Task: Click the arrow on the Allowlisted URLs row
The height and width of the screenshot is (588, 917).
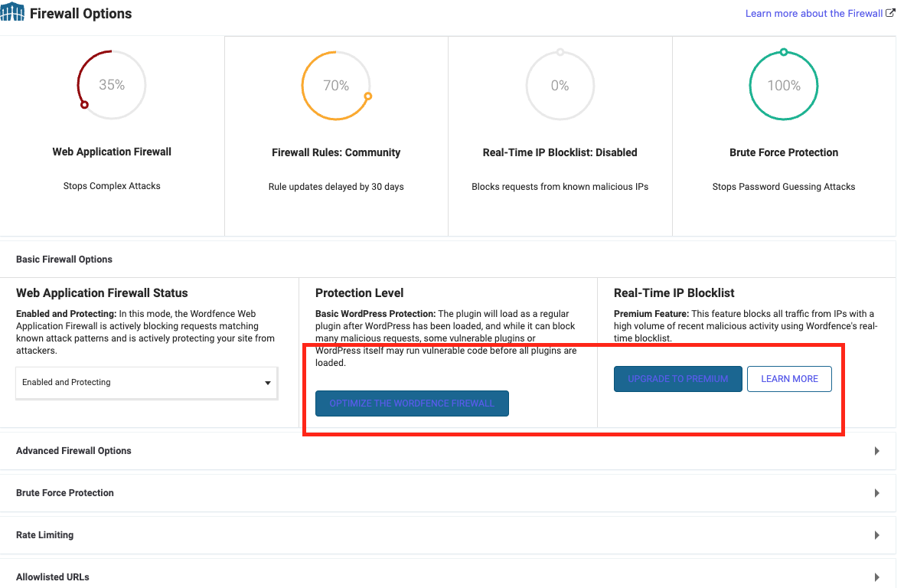Action: 876,577
